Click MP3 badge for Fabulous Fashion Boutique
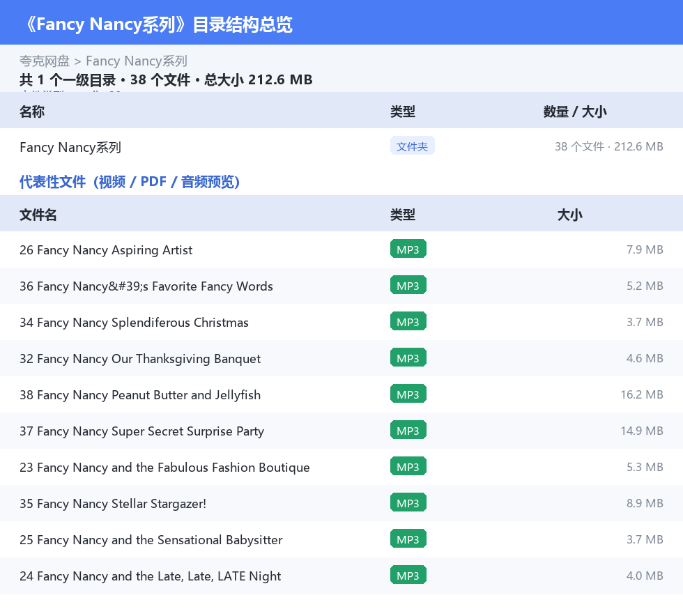 click(408, 466)
